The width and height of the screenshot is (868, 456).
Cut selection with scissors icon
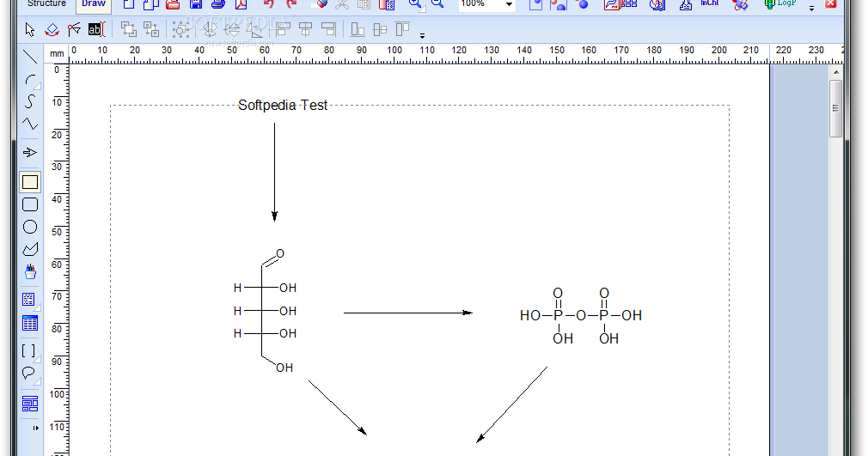tap(341, 4)
